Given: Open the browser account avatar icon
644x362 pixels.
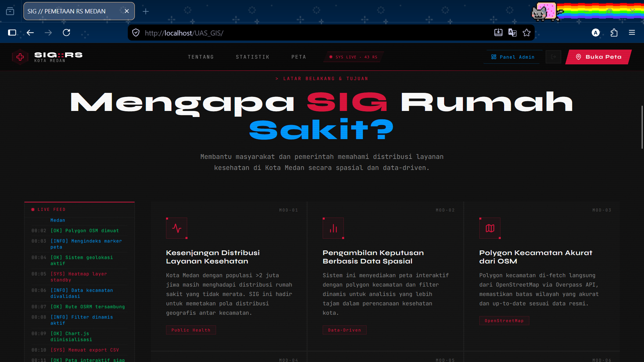Looking at the screenshot, I should coord(596,33).
